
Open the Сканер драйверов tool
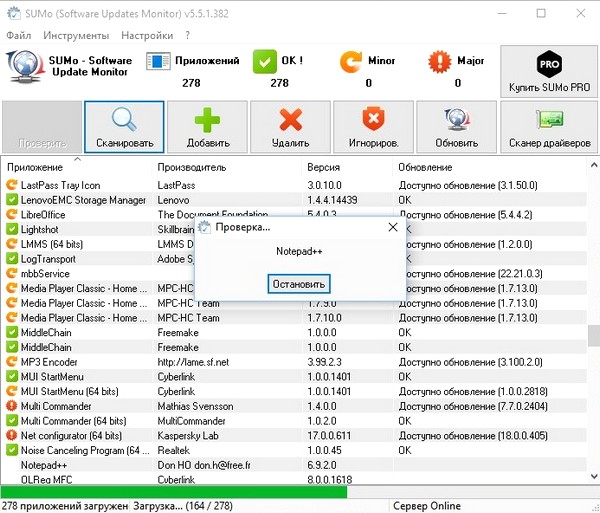click(549, 127)
